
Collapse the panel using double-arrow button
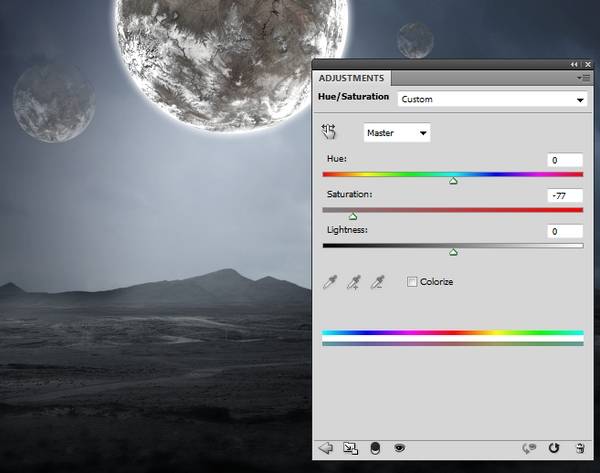[574, 64]
